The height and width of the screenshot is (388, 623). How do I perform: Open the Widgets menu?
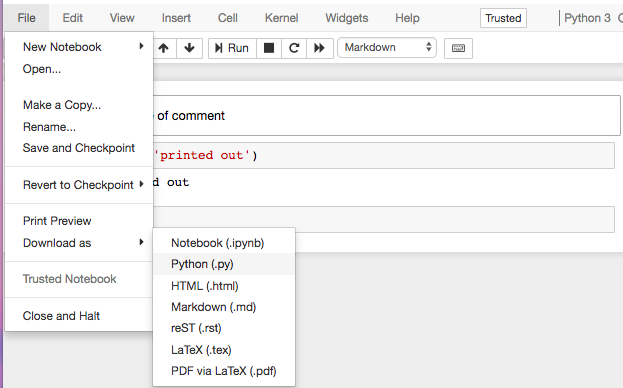click(346, 18)
